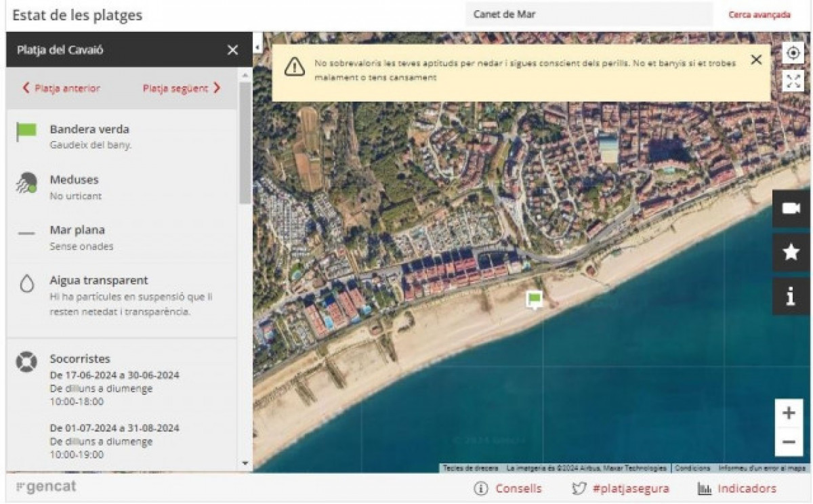
Task: Open Cerca avançada link
Action: click(759, 14)
